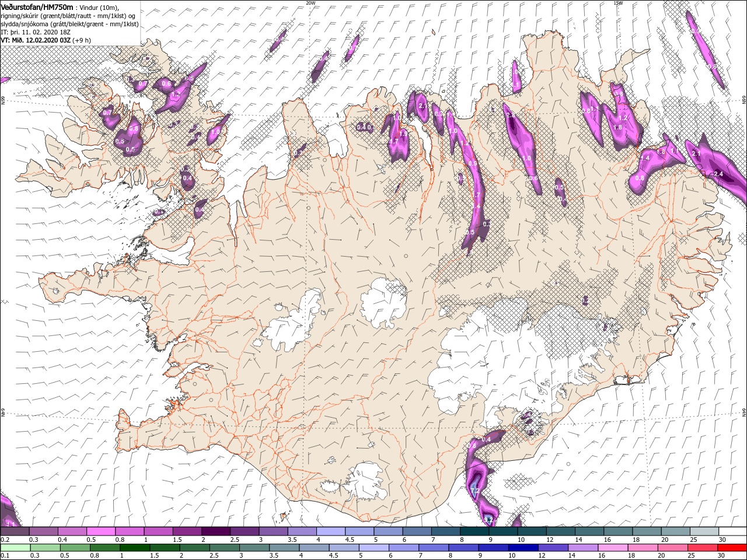747x560 pixels.
Task: Select the 2–2.5 darkest purple swatch in the upper legend
Action: point(215,531)
